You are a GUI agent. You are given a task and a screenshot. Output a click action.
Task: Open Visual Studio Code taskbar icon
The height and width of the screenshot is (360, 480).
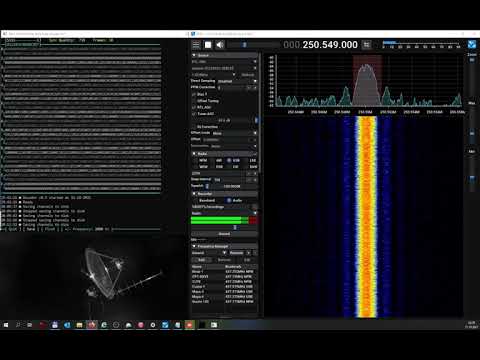coord(67,325)
